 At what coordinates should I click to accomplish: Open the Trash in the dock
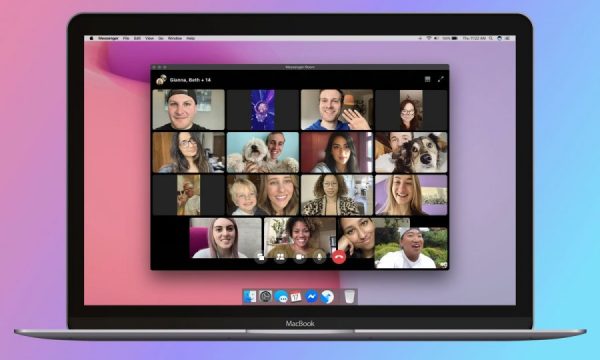click(349, 296)
